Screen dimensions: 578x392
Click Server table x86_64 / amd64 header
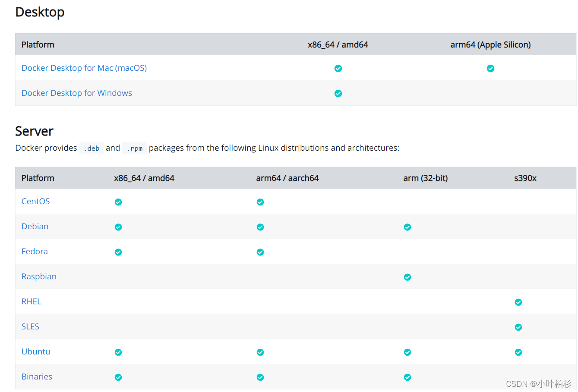144,178
